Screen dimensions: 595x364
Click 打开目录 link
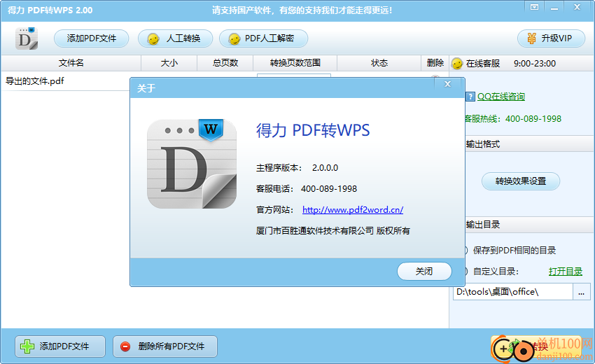566,272
